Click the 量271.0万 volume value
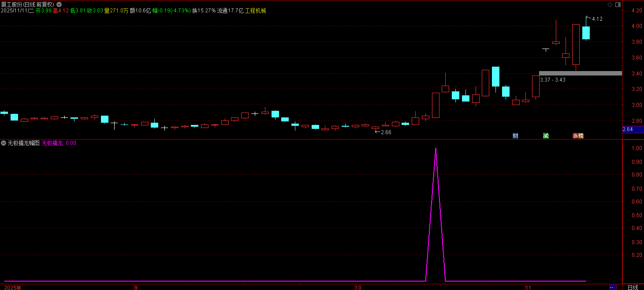 coord(117,11)
